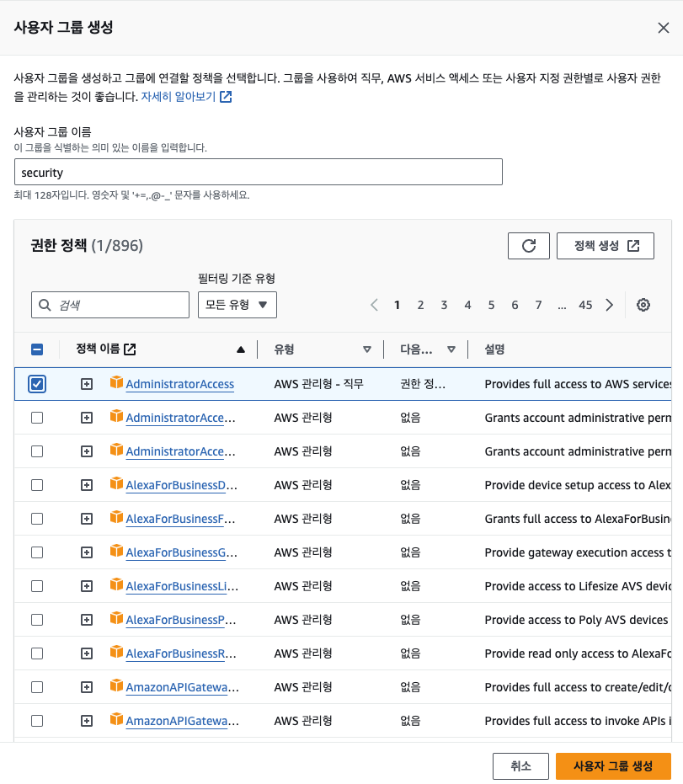Toggle the select-all checkbox in table header
683x784 pixels.
37,349
